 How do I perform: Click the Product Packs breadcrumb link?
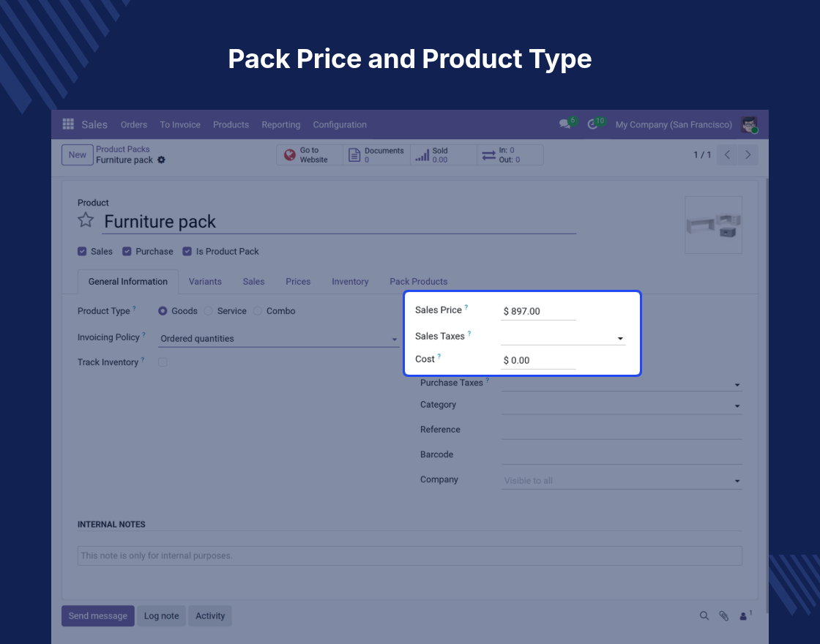[x=123, y=149]
